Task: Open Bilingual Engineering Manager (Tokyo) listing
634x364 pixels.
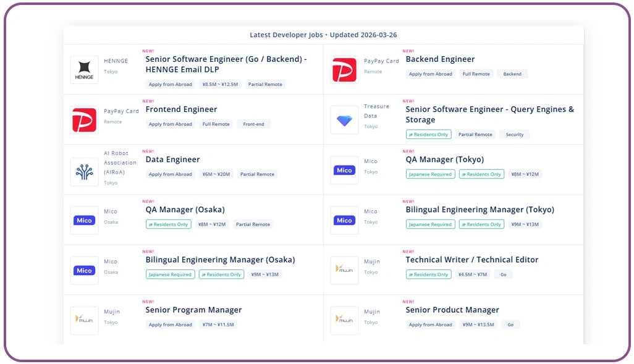Action: (480, 210)
